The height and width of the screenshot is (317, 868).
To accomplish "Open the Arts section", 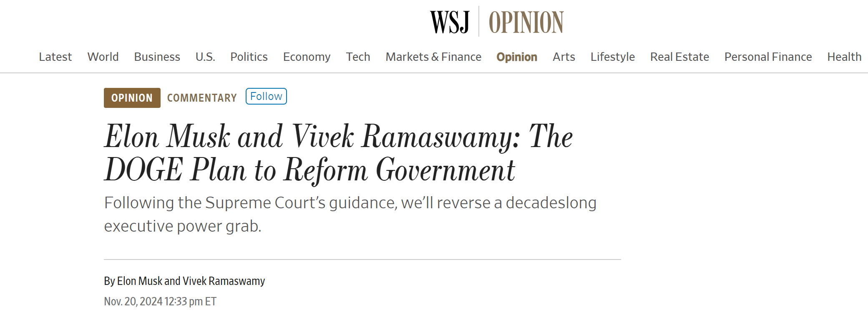I will 564,57.
